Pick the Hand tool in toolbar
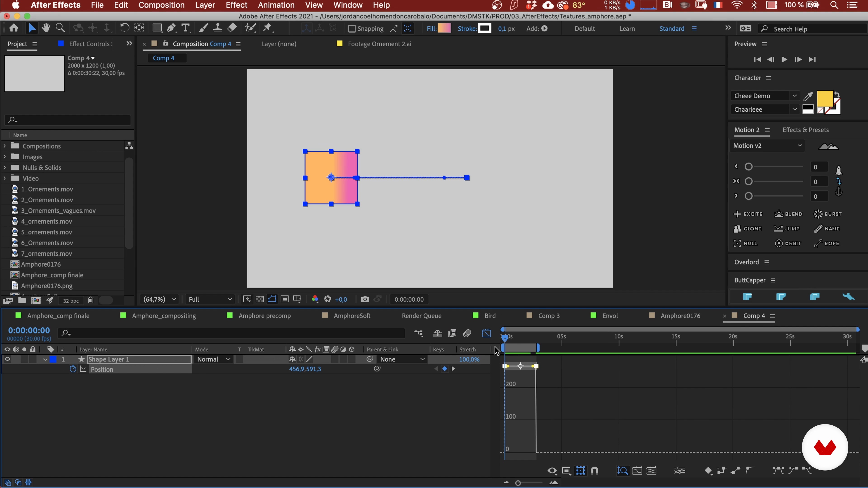The height and width of the screenshot is (488, 868). coord(46,28)
